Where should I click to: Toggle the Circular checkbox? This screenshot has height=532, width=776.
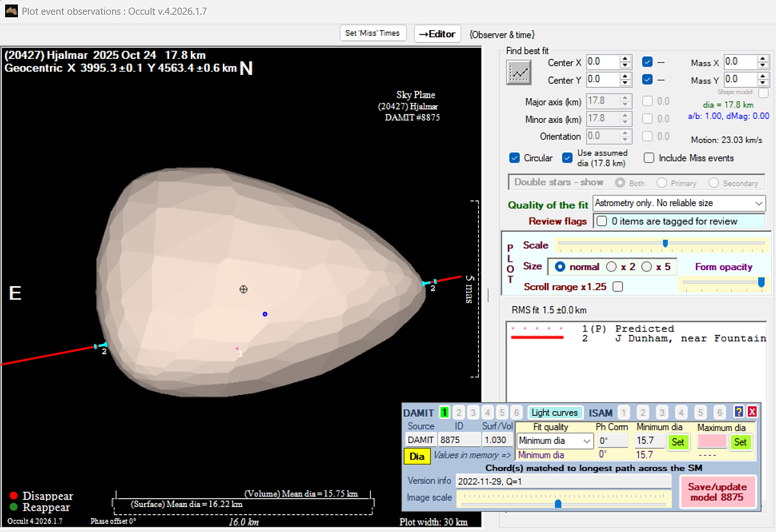(514, 158)
